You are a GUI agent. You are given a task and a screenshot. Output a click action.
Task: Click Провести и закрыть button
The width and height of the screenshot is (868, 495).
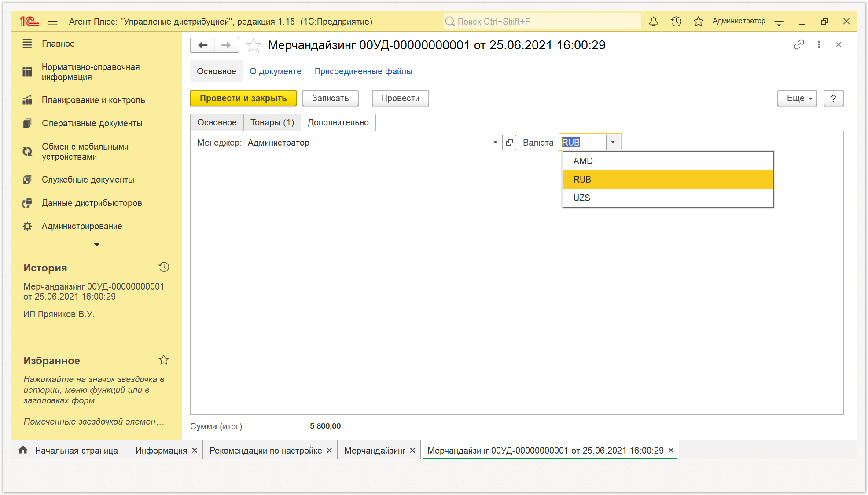coord(243,98)
